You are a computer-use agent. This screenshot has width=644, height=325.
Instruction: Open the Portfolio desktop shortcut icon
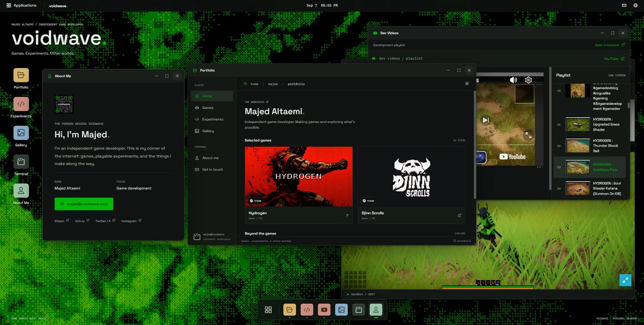pyautogui.click(x=21, y=75)
